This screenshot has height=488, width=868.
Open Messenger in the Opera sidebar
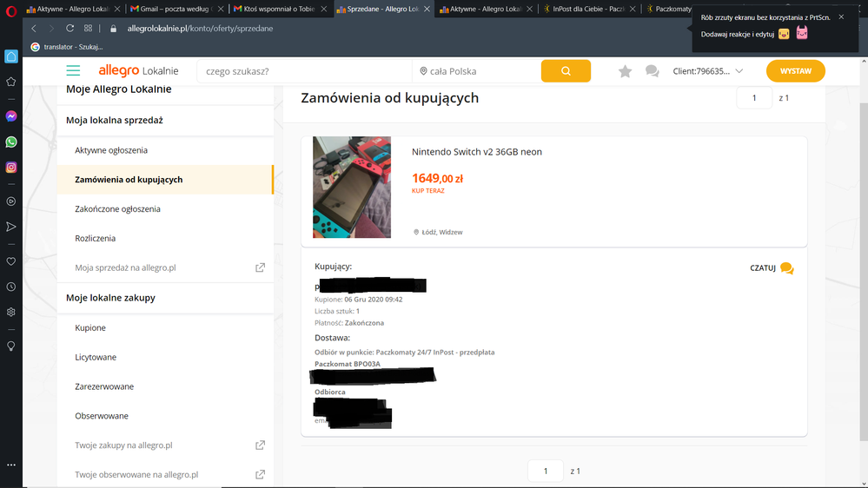[11, 116]
